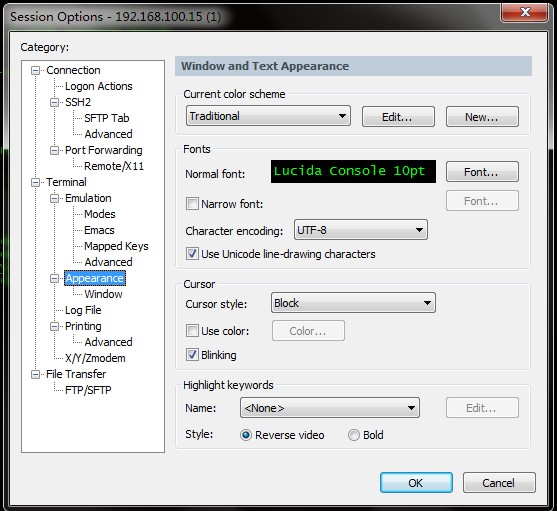Viewport: 557px width, 511px height.
Task: Open the Modes category
Action: [x=99, y=214]
